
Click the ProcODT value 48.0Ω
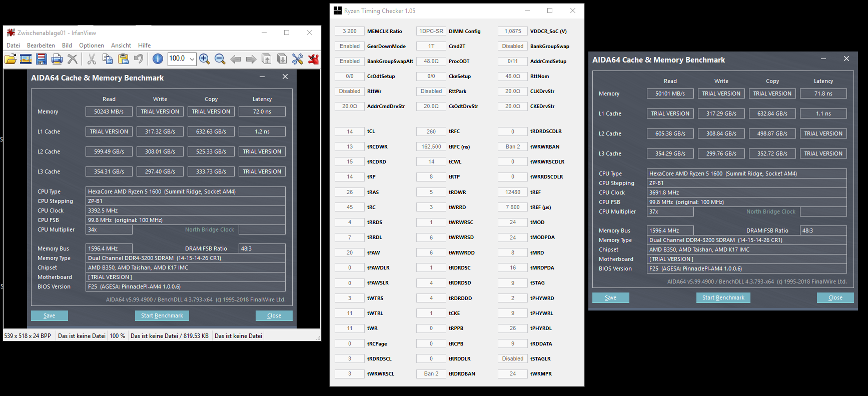(x=431, y=61)
